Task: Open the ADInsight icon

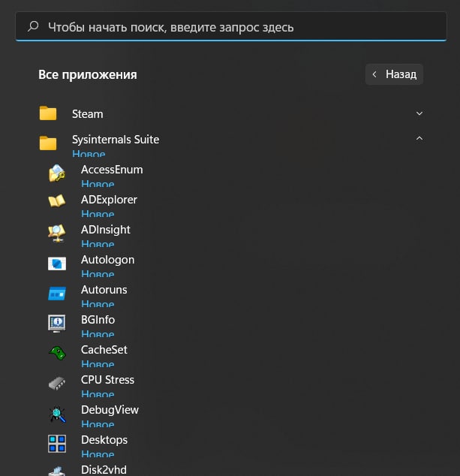Action: [x=57, y=233]
